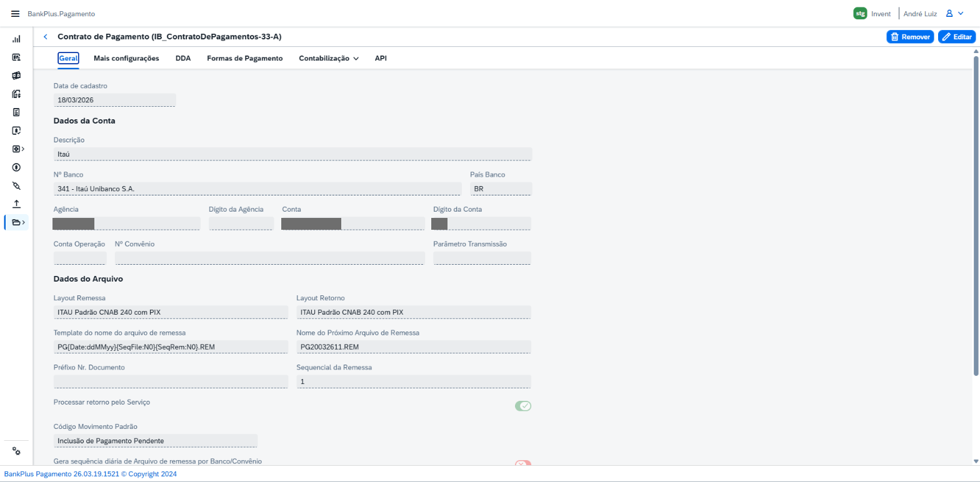Click the user profile avatar icon
The image size is (980, 482).
(x=949, y=14)
